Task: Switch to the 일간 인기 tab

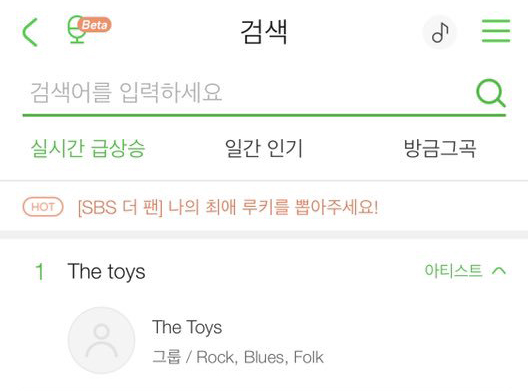Action: [x=264, y=148]
